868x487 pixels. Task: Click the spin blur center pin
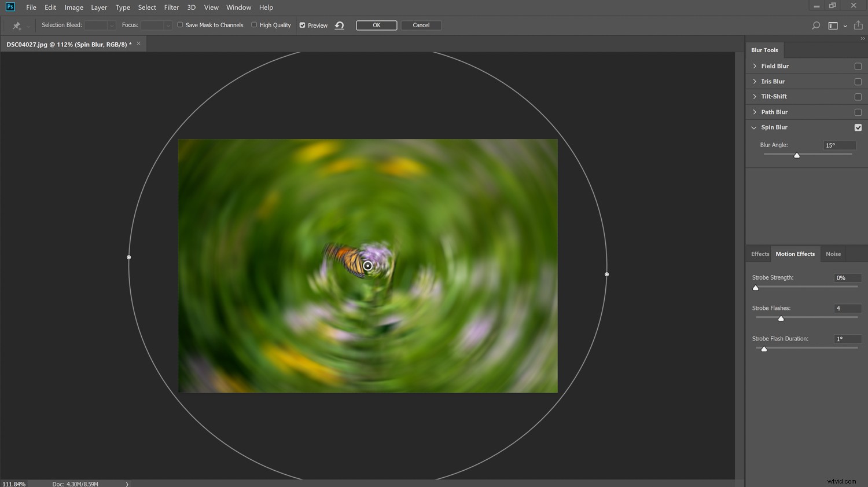point(367,265)
